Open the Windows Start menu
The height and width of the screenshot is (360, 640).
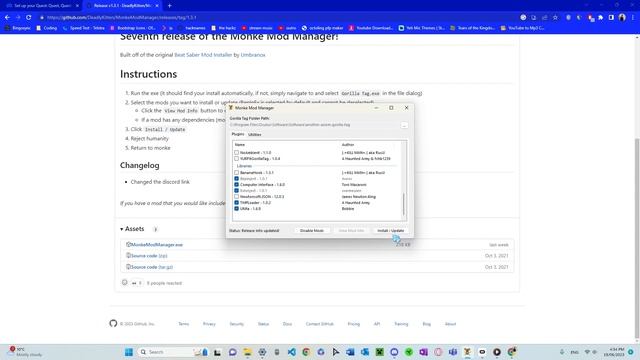tap(129, 352)
